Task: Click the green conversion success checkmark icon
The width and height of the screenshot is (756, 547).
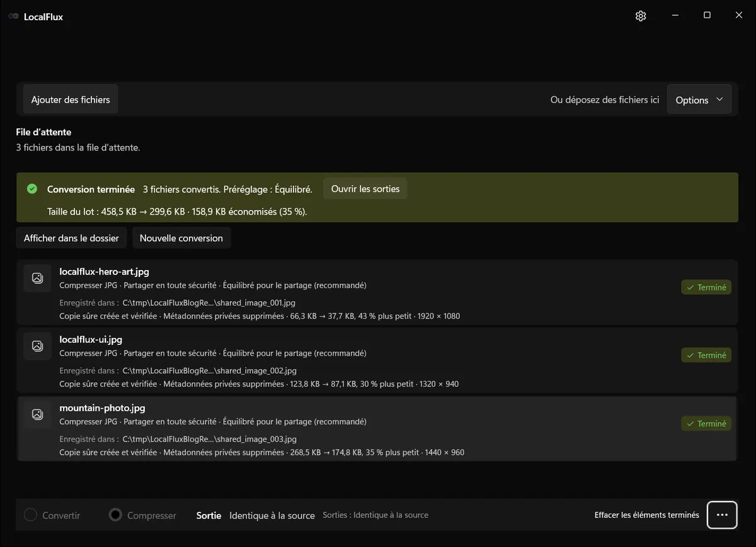Action: [x=32, y=189]
